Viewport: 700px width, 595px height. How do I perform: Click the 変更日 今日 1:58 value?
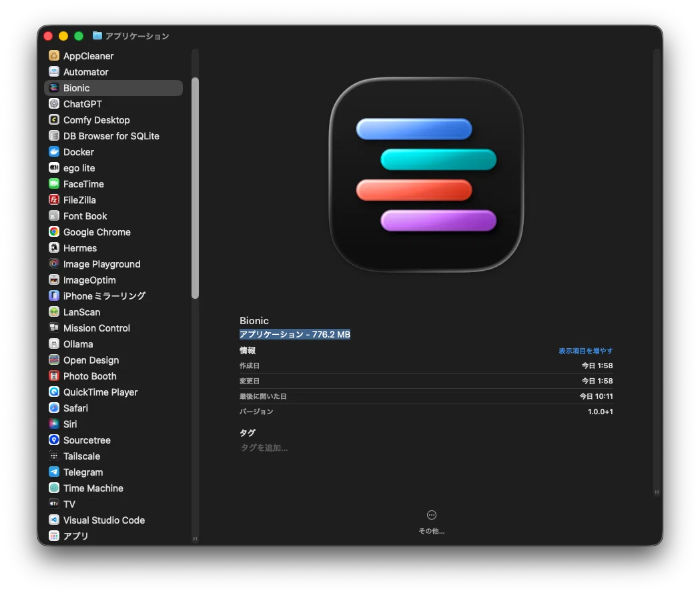[x=597, y=381]
